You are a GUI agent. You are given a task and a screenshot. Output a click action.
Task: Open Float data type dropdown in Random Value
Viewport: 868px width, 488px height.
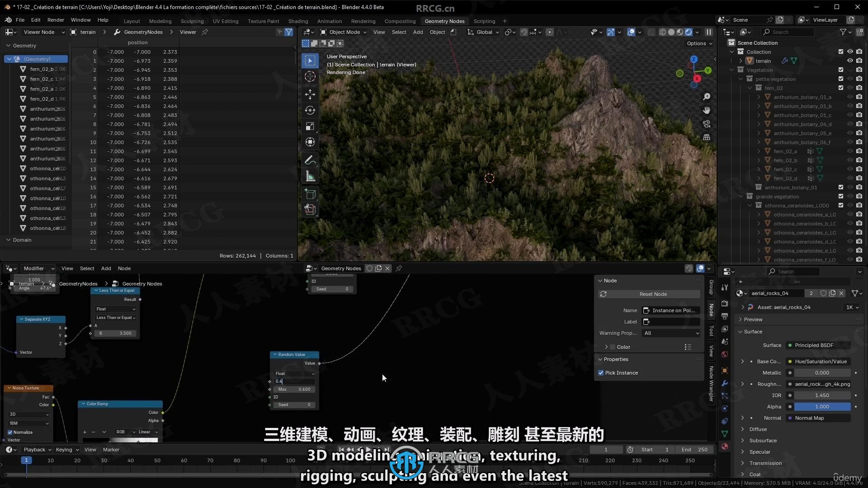click(295, 374)
